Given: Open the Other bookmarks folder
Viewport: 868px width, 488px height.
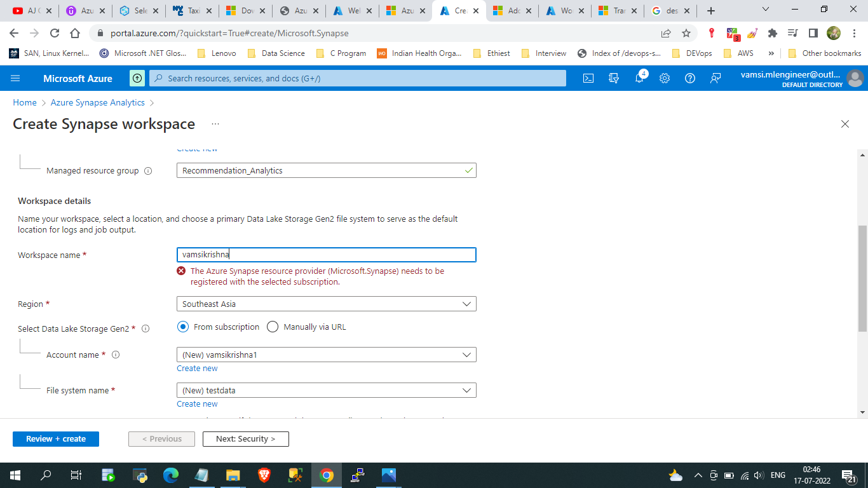Looking at the screenshot, I should point(824,53).
